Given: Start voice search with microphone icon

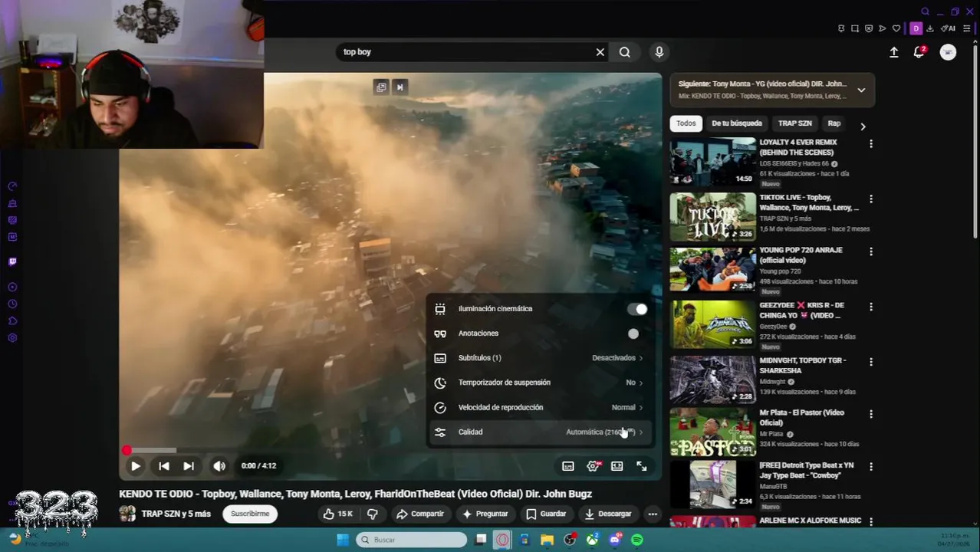Looking at the screenshot, I should 659,52.
